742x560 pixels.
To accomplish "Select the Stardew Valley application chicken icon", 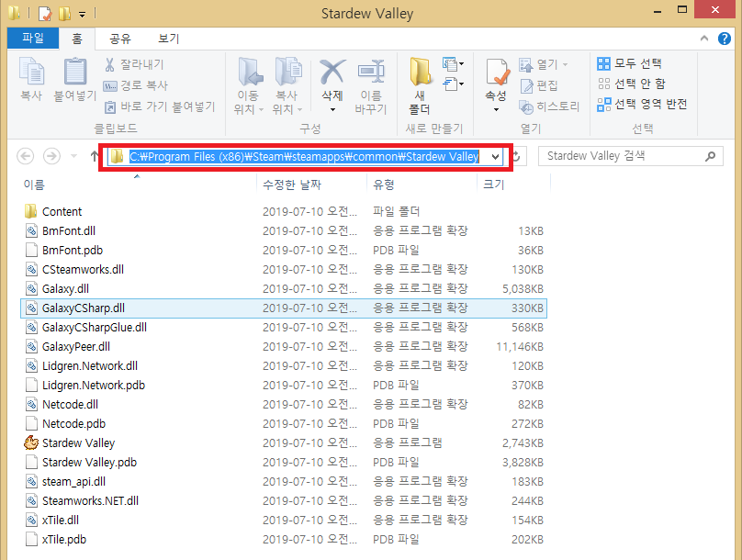I will (x=31, y=443).
